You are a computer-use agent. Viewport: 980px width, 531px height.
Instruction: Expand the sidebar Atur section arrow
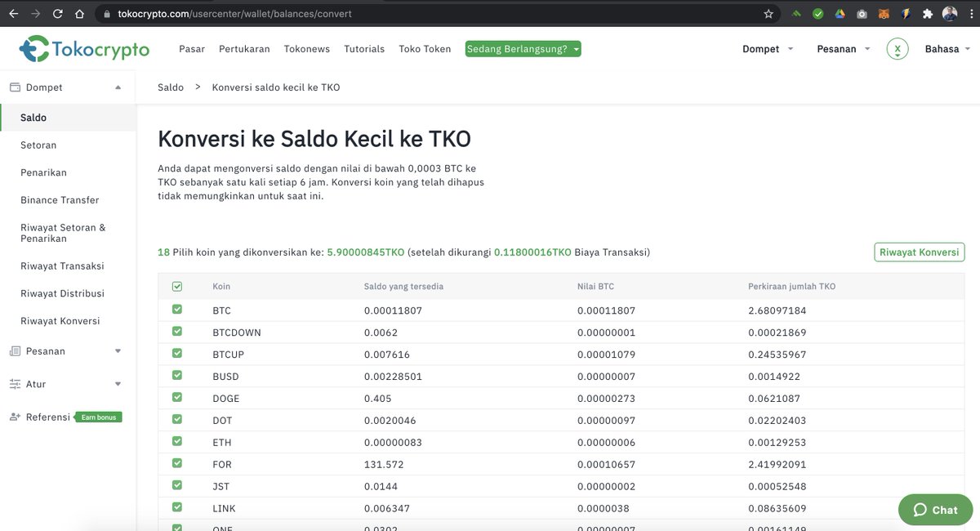118,384
